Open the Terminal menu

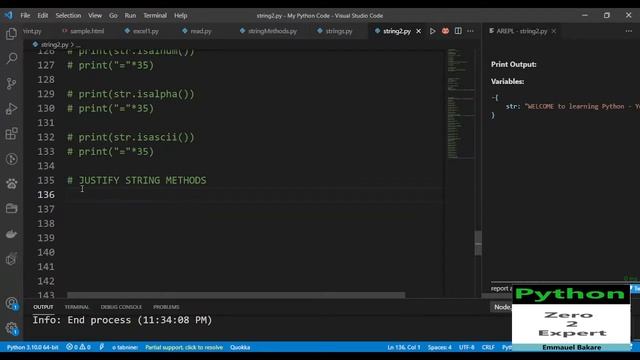click(x=155, y=16)
